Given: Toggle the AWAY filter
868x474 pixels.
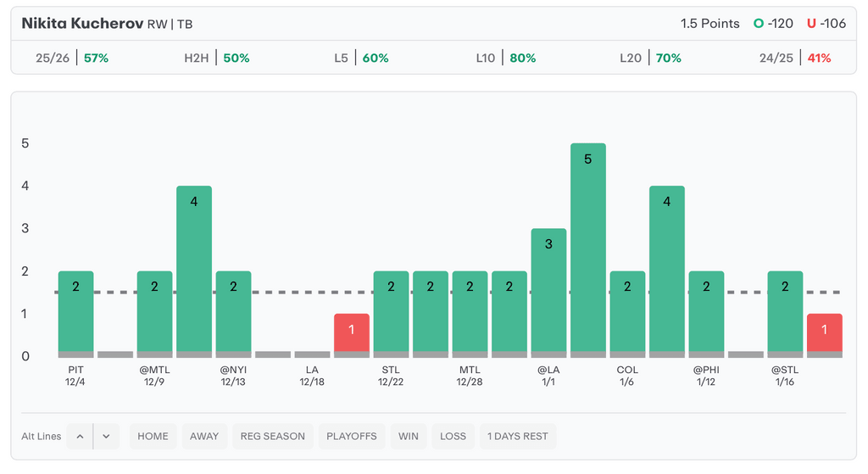Looking at the screenshot, I should [204, 436].
